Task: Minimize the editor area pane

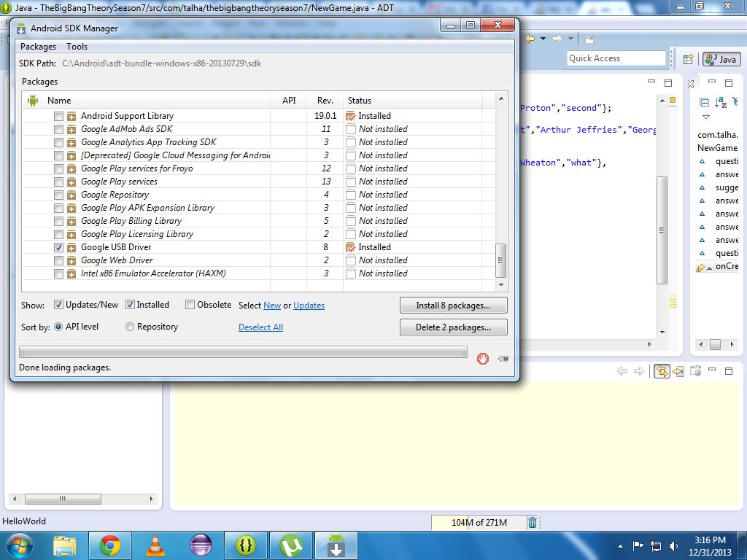Action: (651, 82)
